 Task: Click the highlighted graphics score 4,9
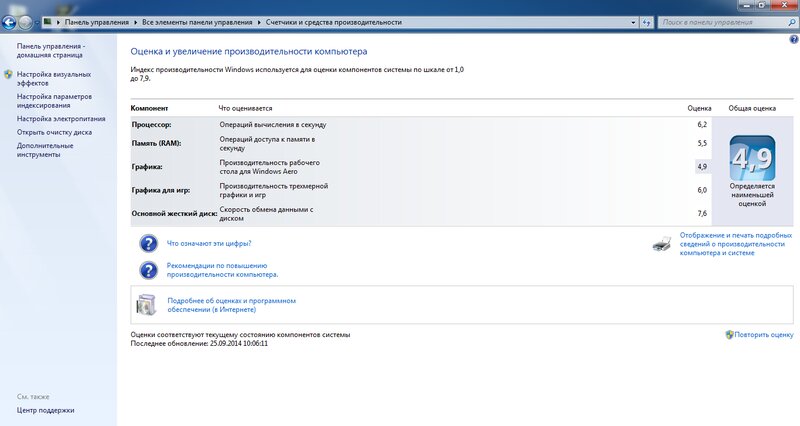pos(702,167)
